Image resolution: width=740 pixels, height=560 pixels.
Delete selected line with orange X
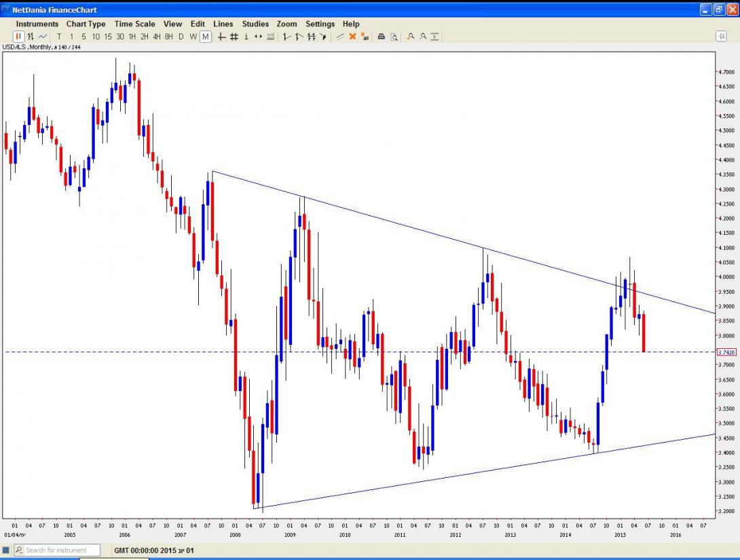point(352,37)
